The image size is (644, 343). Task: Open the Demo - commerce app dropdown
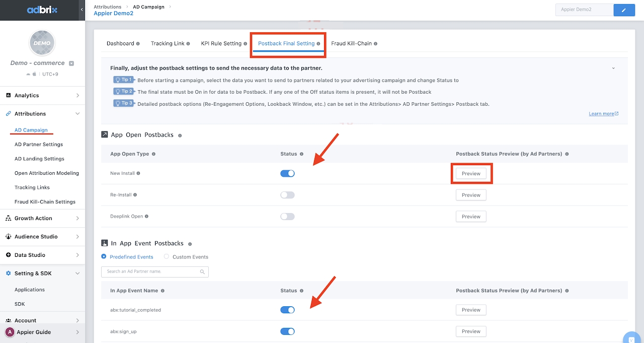pos(71,63)
